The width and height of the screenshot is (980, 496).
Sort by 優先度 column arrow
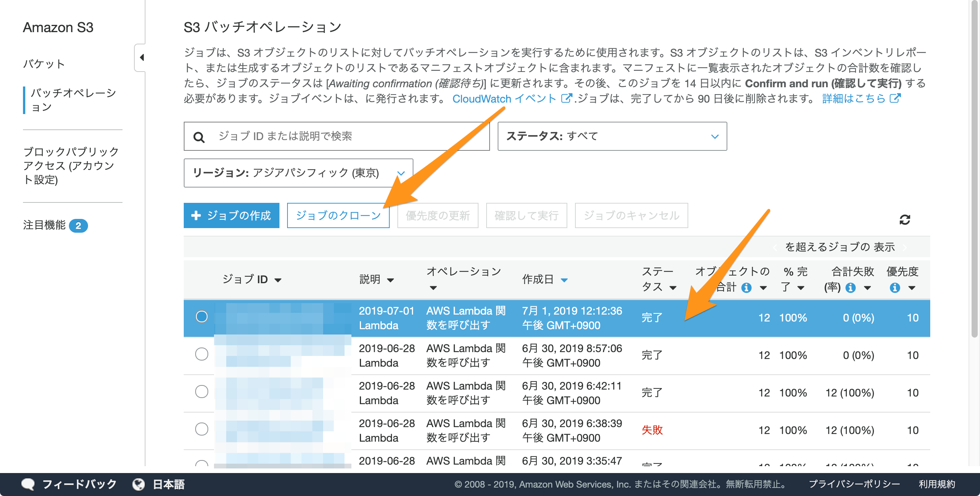pyautogui.click(x=912, y=288)
